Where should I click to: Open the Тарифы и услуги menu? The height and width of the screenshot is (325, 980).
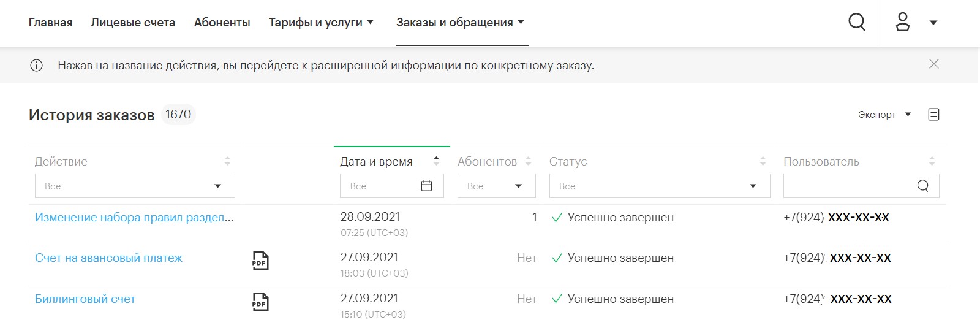coord(321,23)
